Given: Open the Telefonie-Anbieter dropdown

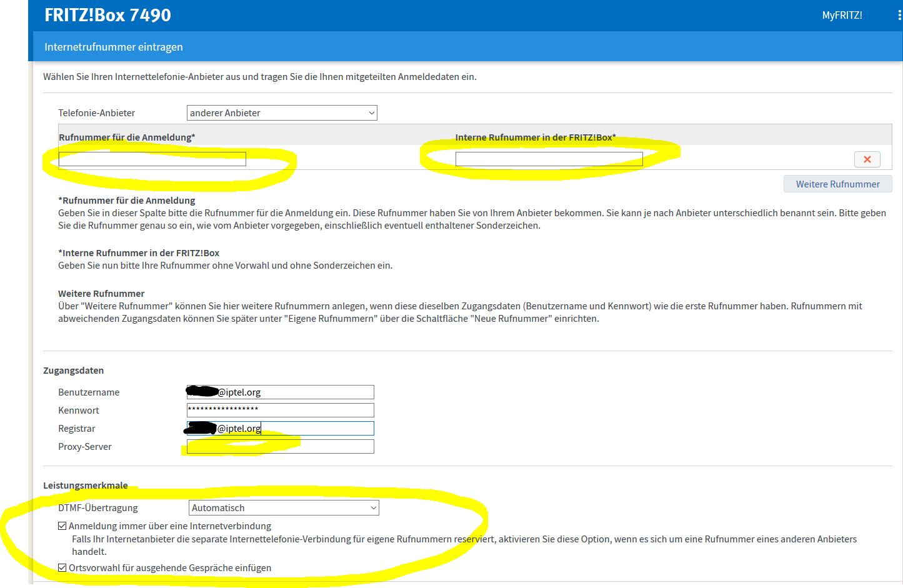Looking at the screenshot, I should click(x=282, y=113).
